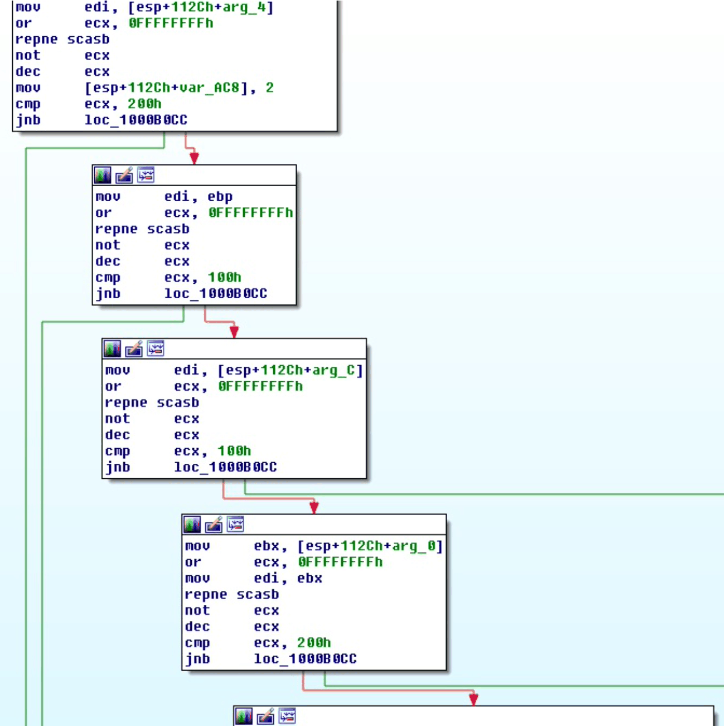Select the instruction 'mov edi, ebx'

click(253, 579)
